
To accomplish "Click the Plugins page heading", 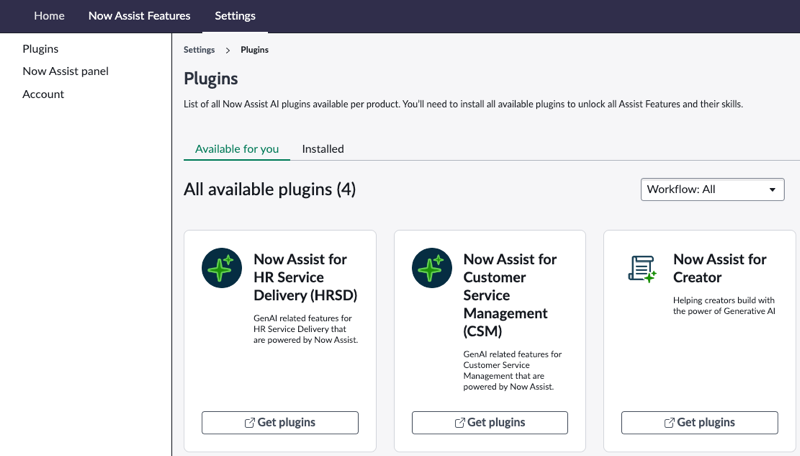I will pyautogui.click(x=211, y=79).
